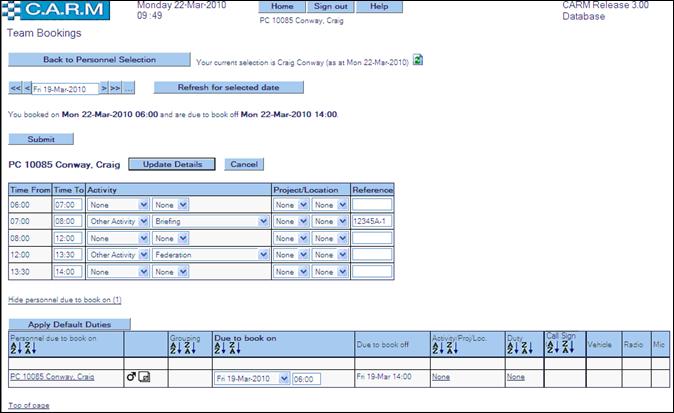Viewport: 674px width, 413px height.
Task: Skip back with the double left arrow button
Action: click(15, 88)
